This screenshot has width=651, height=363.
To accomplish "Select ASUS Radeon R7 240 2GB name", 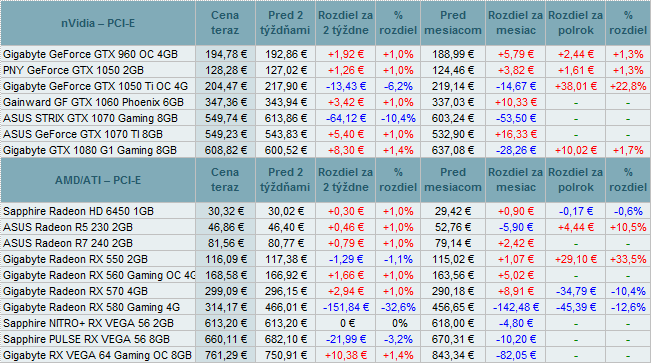I will coord(68,243).
